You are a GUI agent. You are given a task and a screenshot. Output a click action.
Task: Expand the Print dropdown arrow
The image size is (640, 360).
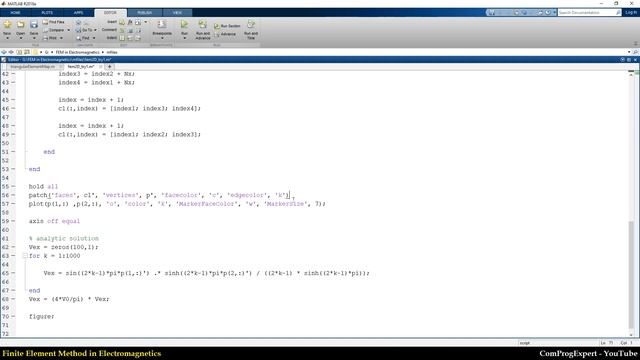tap(61, 38)
